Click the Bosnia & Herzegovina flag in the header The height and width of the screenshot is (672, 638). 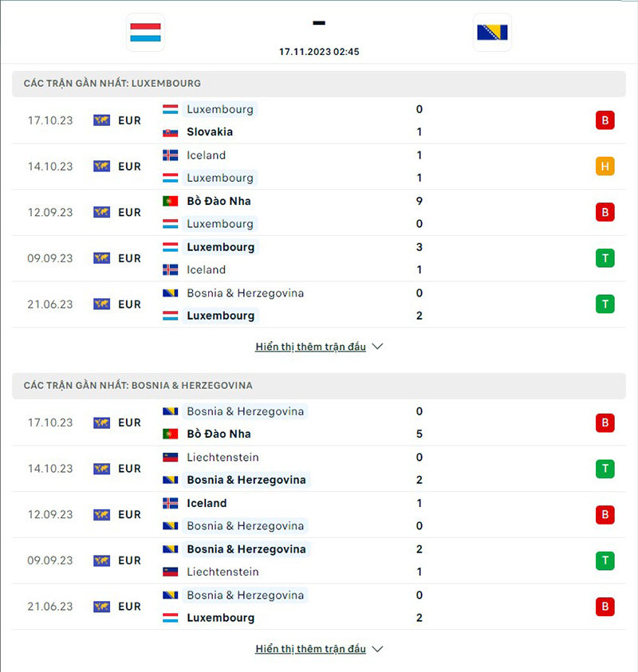(x=492, y=33)
